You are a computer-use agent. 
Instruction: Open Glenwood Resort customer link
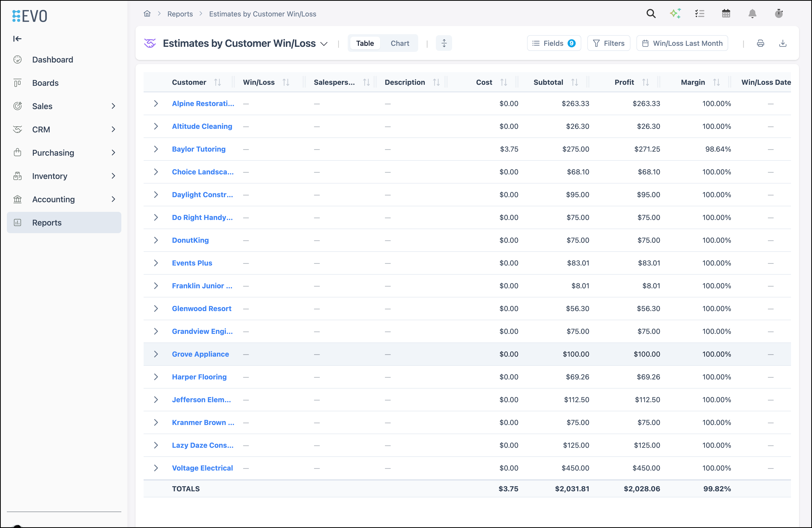point(202,309)
